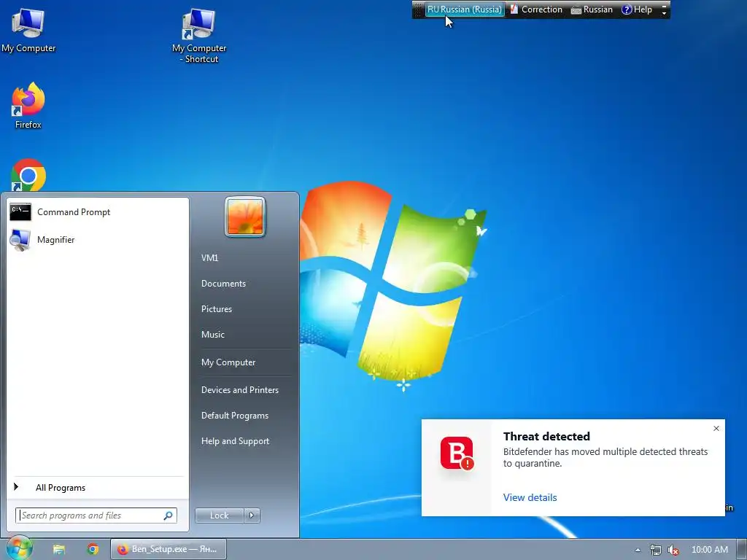Viewport: 747px width, 560px height.
Task: Click the Bitdefender logo in notification
Action: tap(457, 453)
